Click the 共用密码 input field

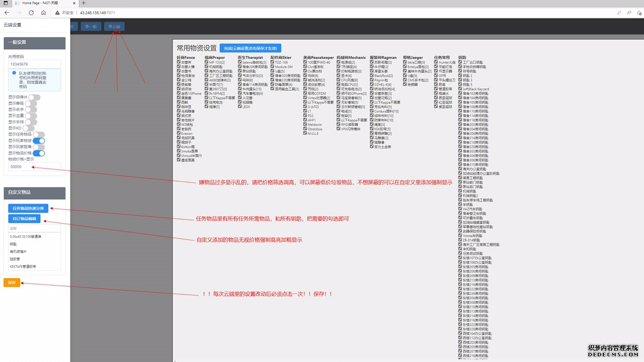(x=34, y=64)
